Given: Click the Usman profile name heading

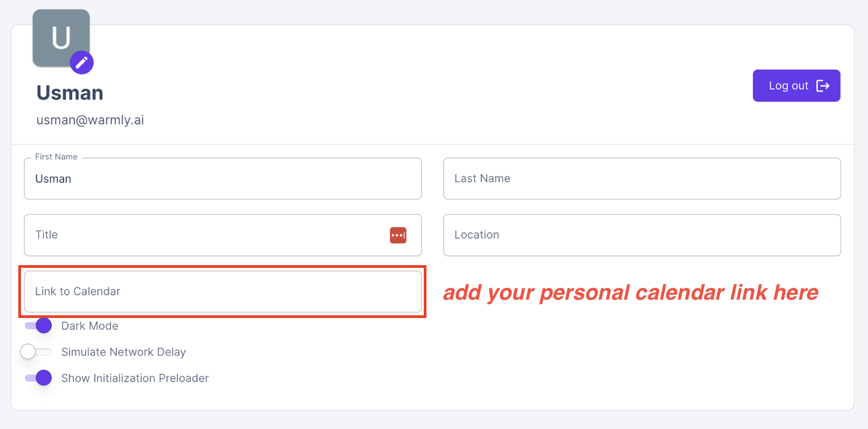Looking at the screenshot, I should tap(70, 93).
